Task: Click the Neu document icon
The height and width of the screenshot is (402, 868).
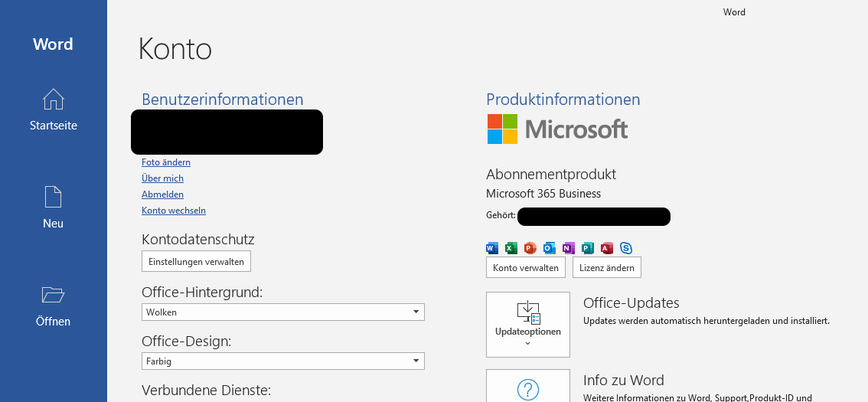Action: (53, 197)
